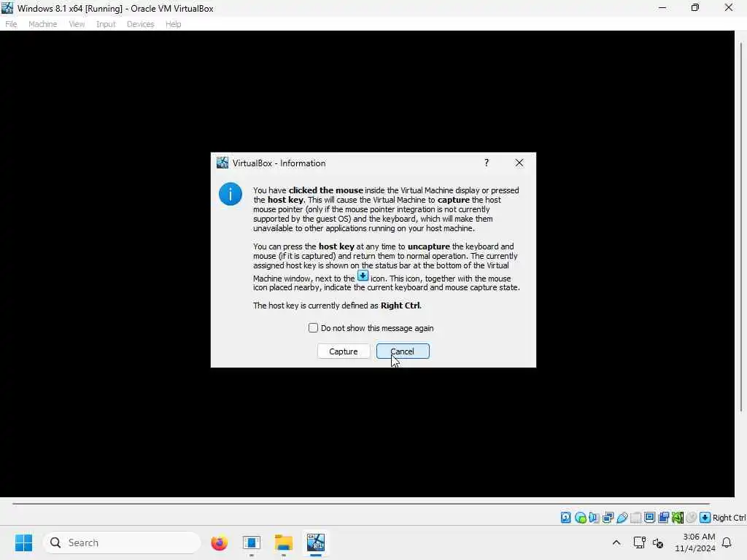Click the green CPU virtualization features icon

tap(678, 518)
